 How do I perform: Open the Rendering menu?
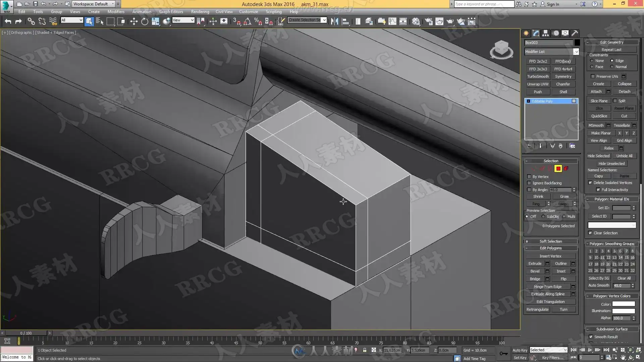(x=200, y=11)
